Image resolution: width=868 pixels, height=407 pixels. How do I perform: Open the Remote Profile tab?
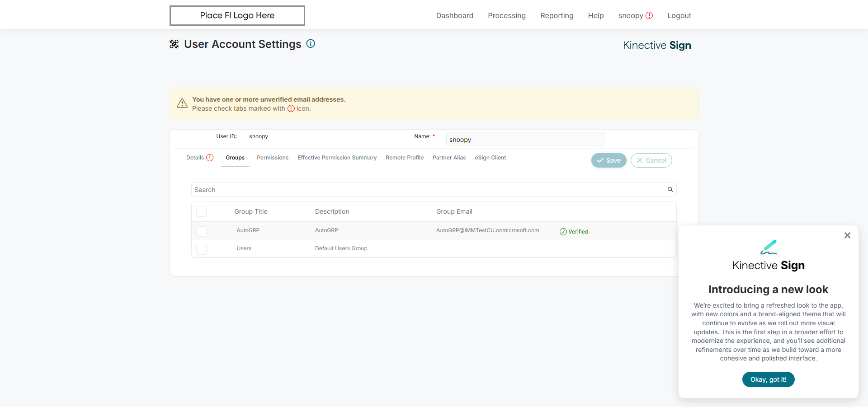tap(405, 158)
